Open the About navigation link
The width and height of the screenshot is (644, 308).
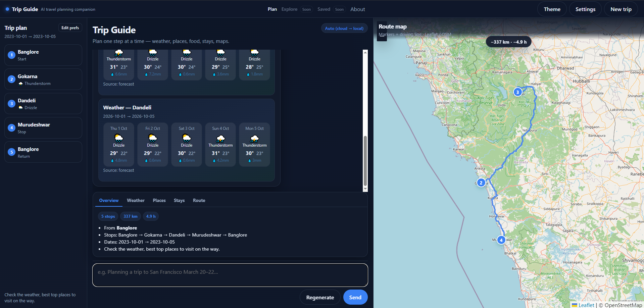(x=357, y=9)
